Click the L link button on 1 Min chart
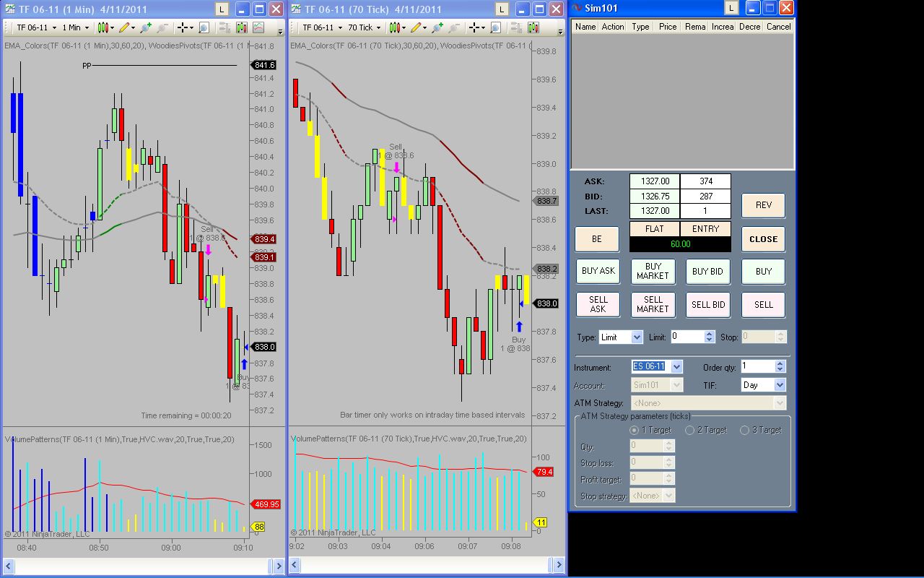Screen dimensions: 924x578 tap(222, 9)
